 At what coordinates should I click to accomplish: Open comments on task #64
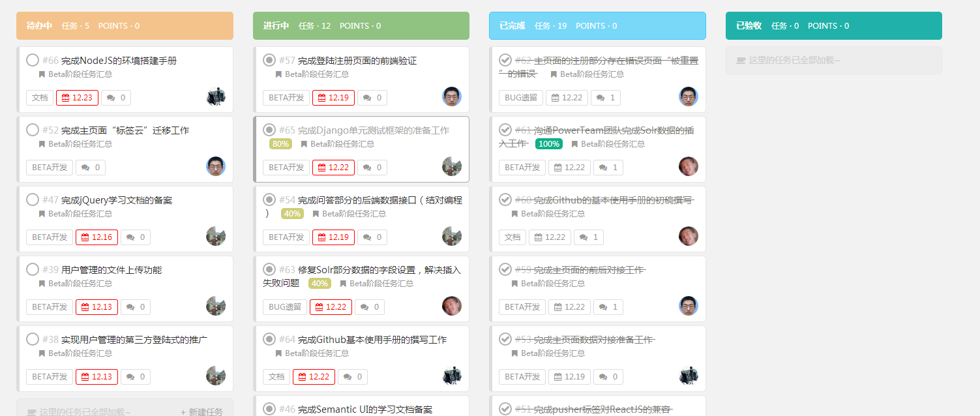click(353, 377)
